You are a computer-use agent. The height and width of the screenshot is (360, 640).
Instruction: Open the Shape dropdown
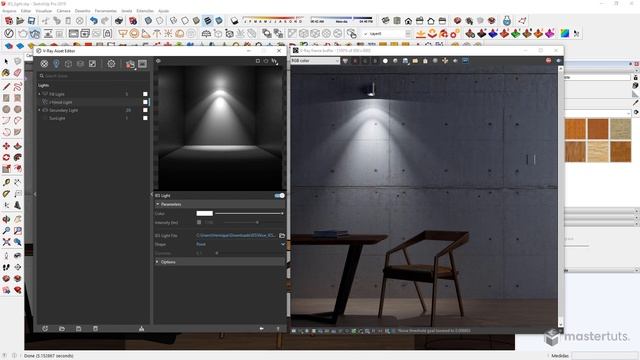pos(241,244)
